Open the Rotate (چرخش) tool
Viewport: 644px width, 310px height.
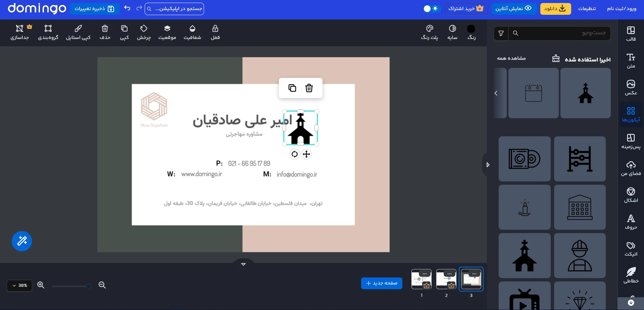click(144, 32)
